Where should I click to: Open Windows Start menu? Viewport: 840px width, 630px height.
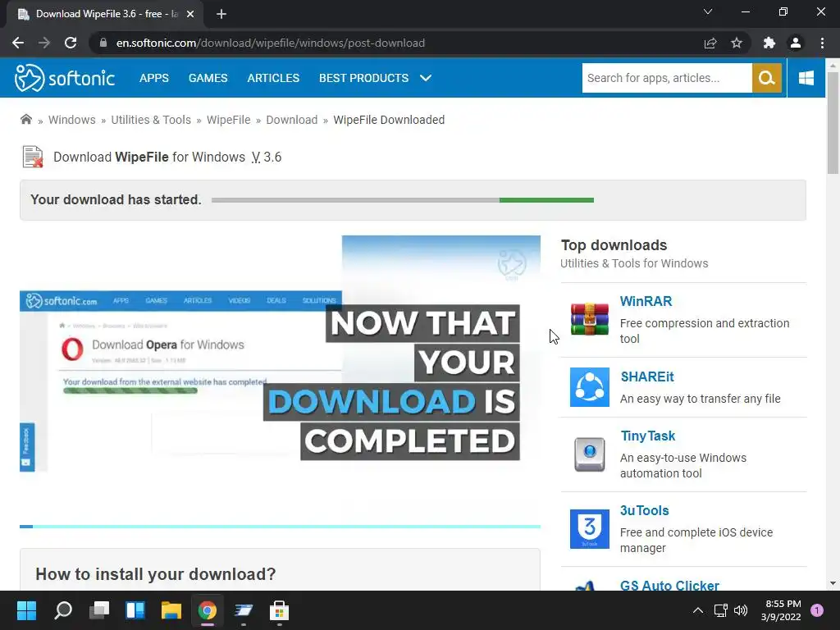click(26, 610)
